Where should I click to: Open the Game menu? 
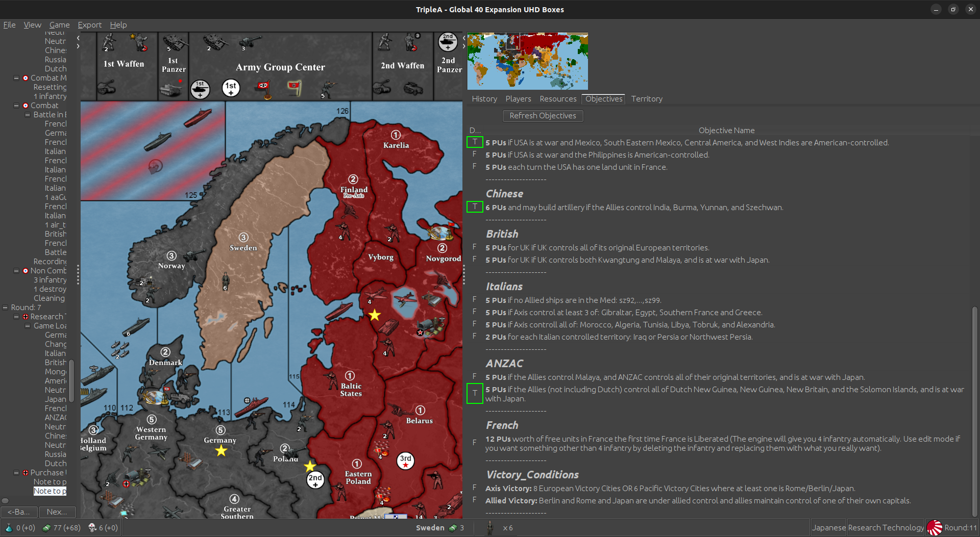click(59, 25)
